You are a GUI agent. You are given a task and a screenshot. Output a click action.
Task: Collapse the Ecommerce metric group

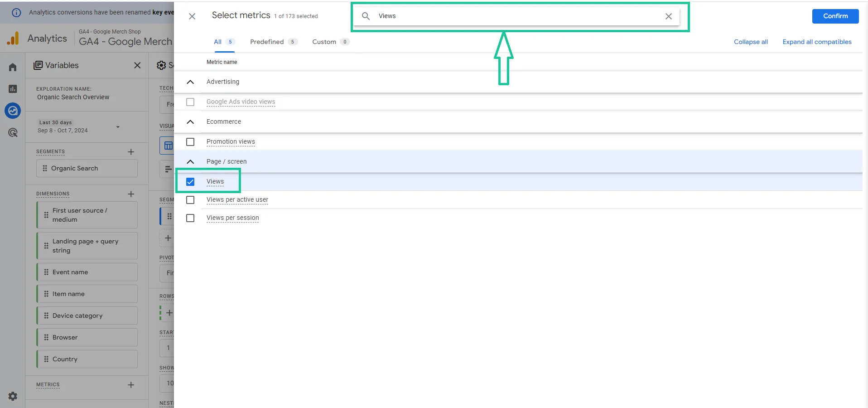(190, 122)
